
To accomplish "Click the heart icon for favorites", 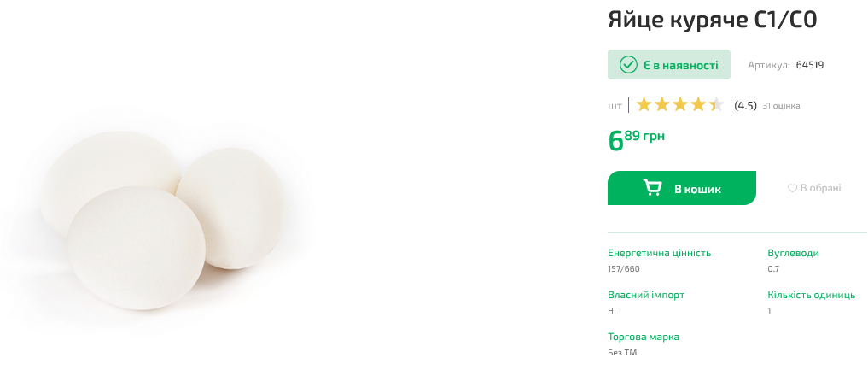I will coord(792,188).
